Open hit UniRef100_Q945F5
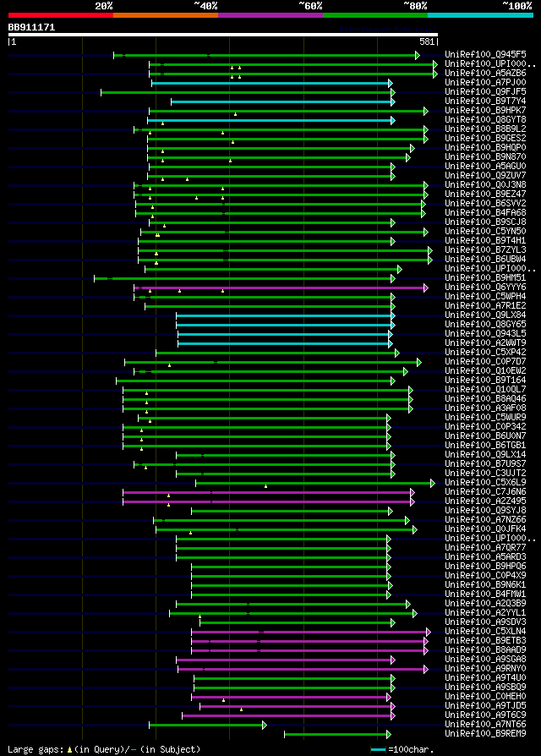 (485, 54)
